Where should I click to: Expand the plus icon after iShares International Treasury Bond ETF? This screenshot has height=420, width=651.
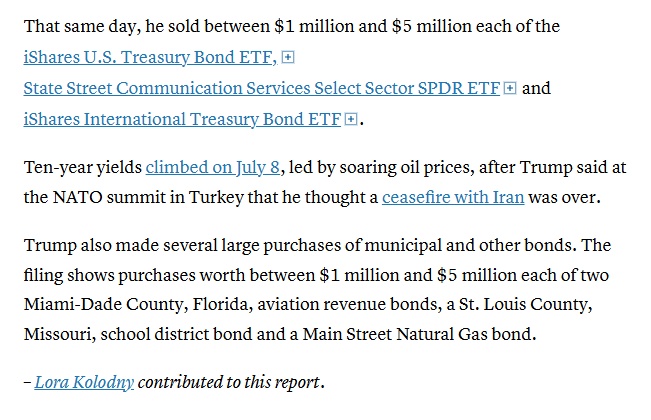pos(351,119)
